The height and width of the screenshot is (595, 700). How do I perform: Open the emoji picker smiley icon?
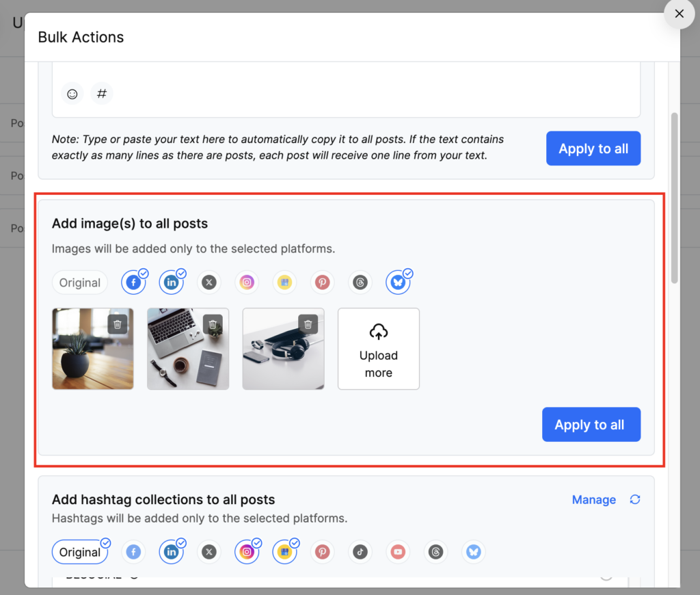pos(72,94)
